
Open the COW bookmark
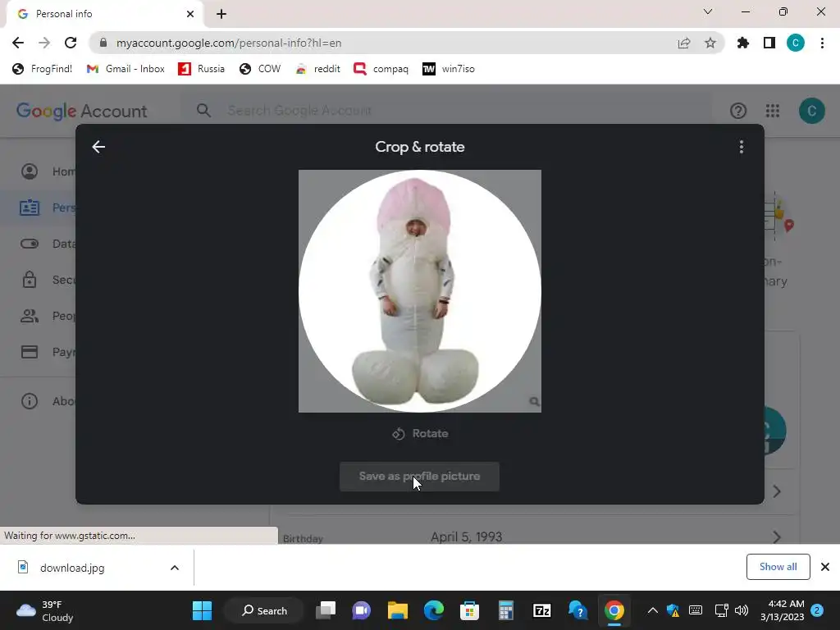click(x=260, y=69)
